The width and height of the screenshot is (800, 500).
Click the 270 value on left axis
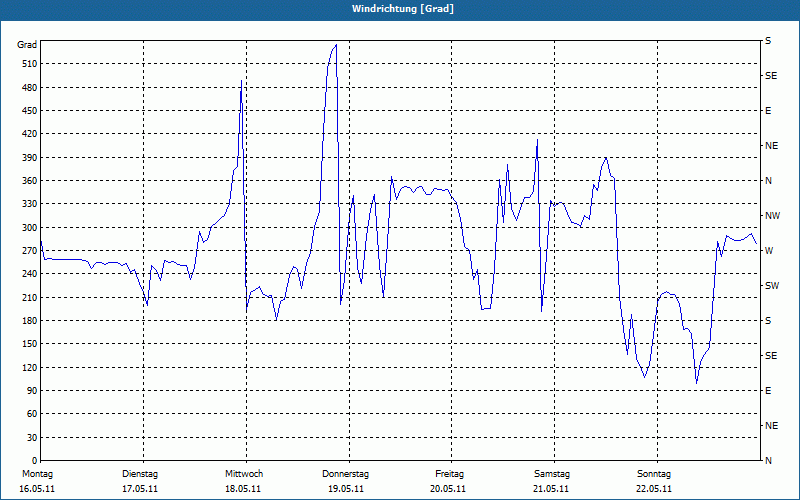click(30, 251)
